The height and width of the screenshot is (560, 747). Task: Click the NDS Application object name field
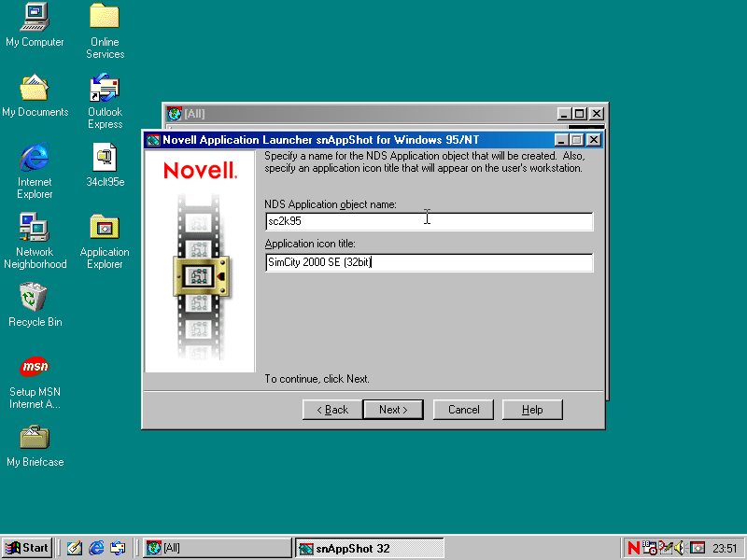point(429,221)
